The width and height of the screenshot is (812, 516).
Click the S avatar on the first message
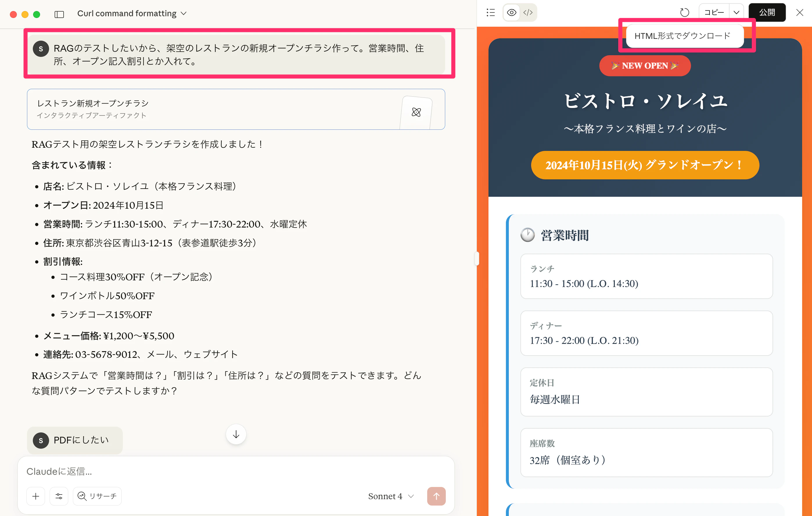tap(41, 49)
